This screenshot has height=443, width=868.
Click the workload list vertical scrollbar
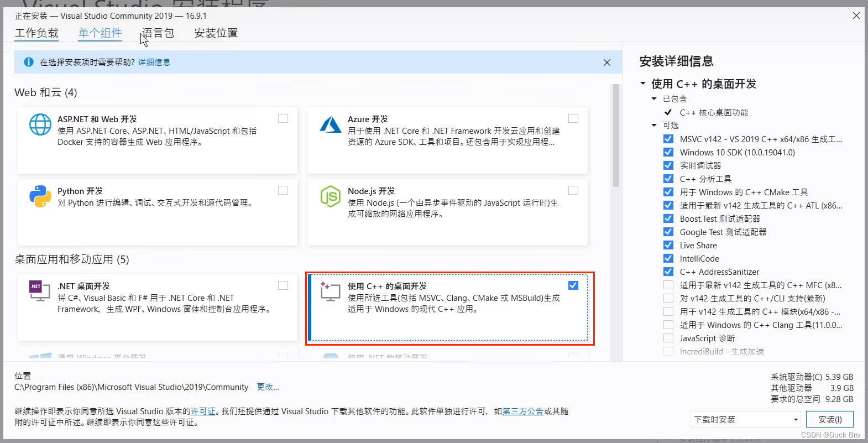tap(616, 135)
